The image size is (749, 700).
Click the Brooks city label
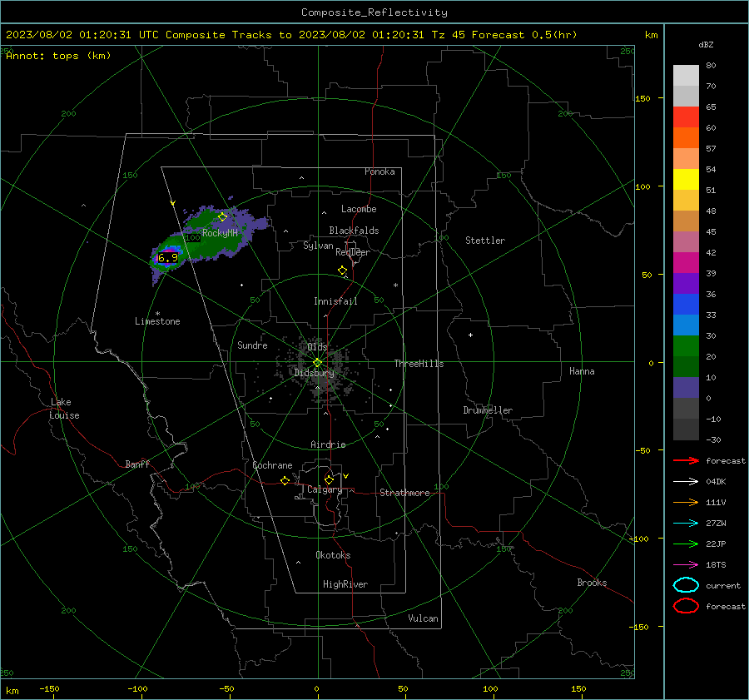tap(592, 583)
